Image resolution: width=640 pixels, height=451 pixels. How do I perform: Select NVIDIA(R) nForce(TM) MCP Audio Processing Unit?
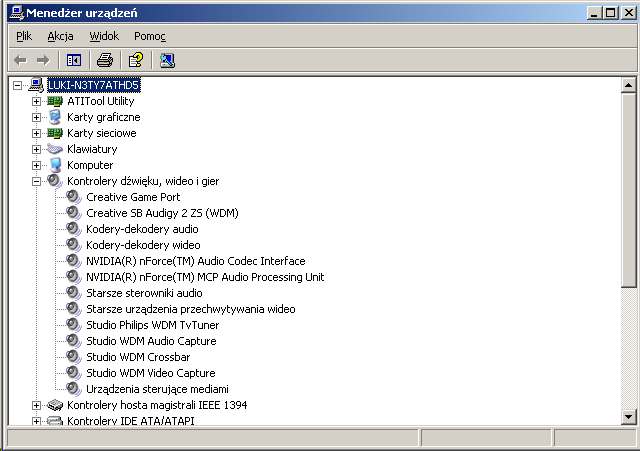point(205,277)
